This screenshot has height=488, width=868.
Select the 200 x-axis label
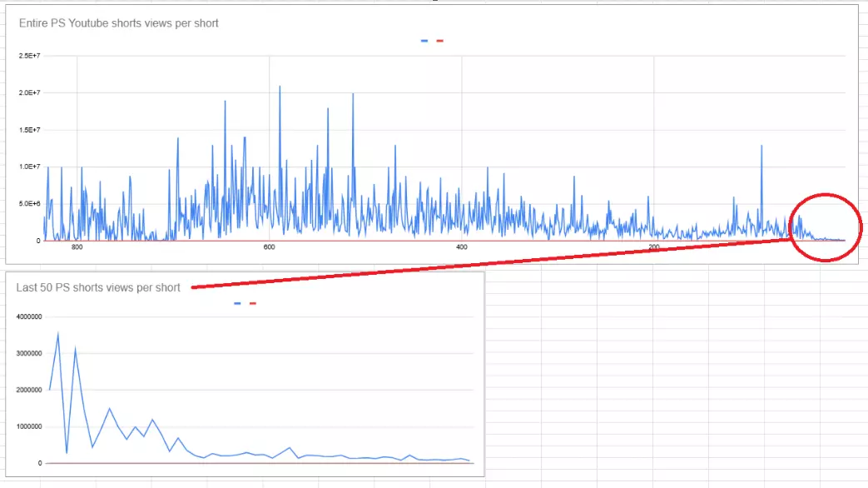pyautogui.click(x=653, y=247)
